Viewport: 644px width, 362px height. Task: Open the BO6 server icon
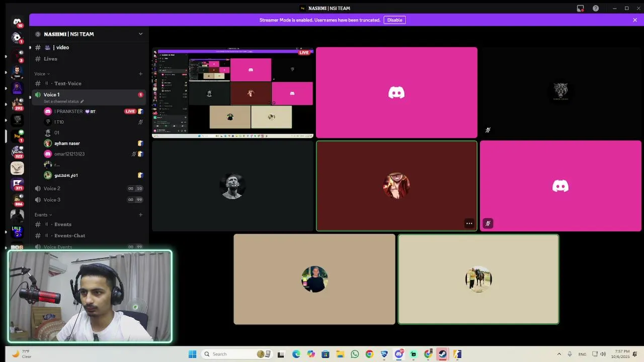point(17,247)
